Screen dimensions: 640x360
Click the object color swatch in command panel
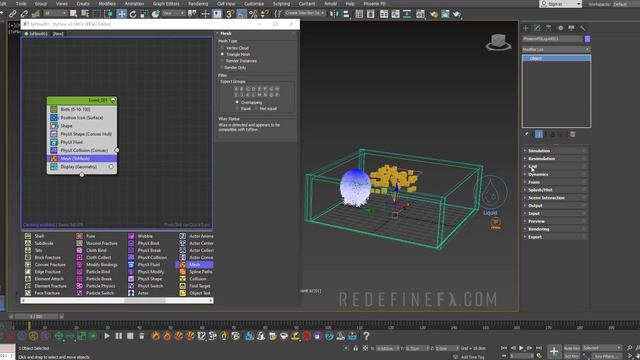(x=587, y=39)
